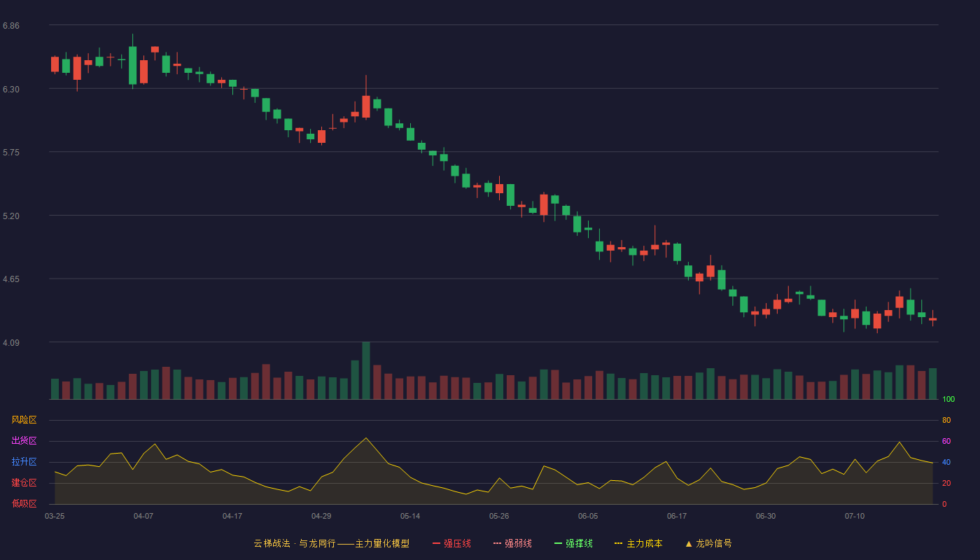Click the red 20 indicator scale value
This screenshot has height=560, width=980.
(946, 484)
